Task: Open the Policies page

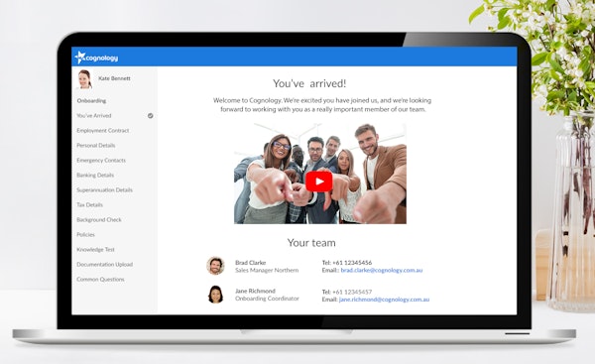Action: (x=85, y=235)
